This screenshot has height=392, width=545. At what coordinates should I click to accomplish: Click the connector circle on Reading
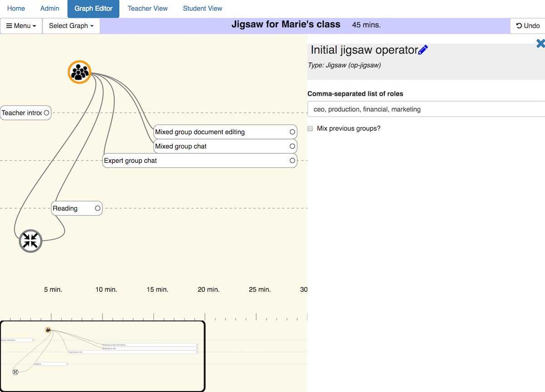pos(98,208)
